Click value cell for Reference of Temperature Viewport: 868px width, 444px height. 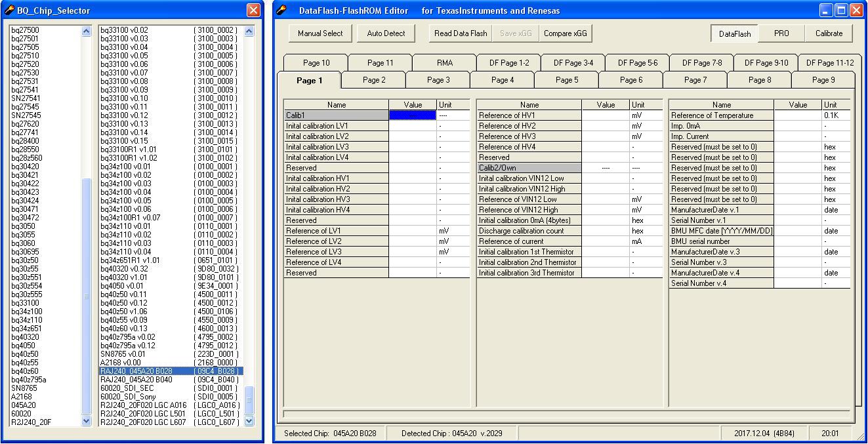coord(798,115)
